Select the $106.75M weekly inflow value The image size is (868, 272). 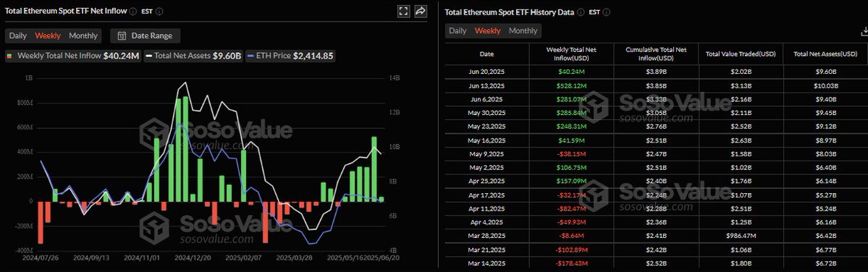point(571,168)
